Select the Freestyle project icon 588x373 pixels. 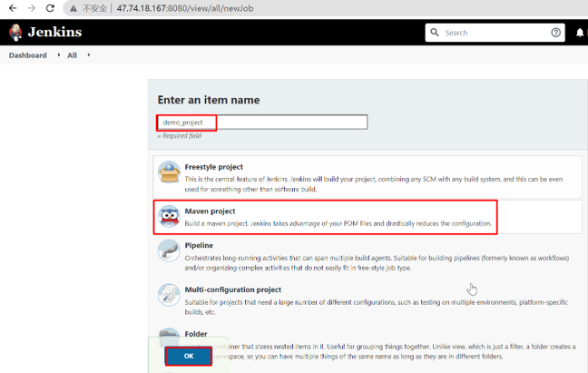coord(169,172)
